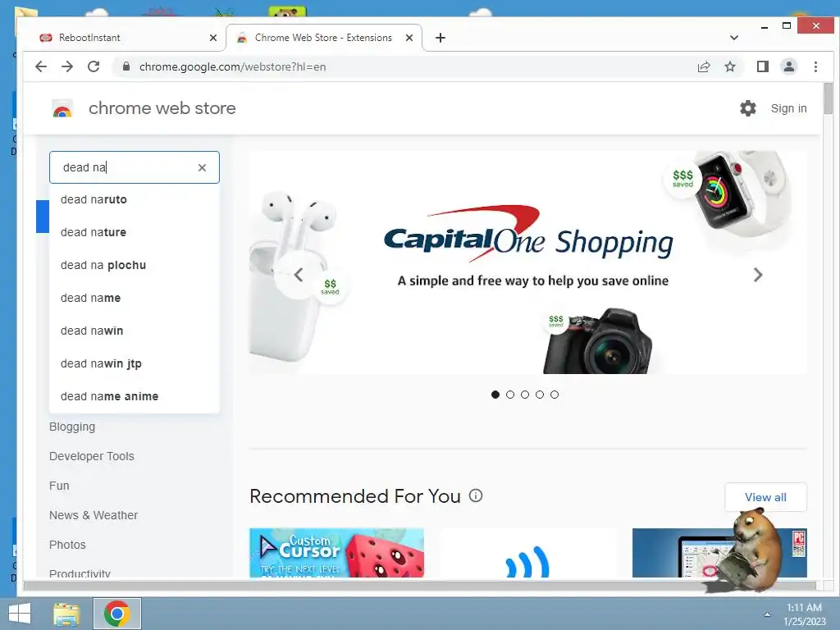
Task: Select the first carousel dot
Action: 495,395
